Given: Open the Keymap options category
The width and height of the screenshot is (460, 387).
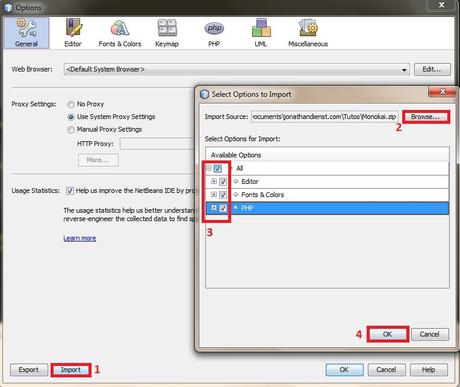Looking at the screenshot, I should tap(167, 33).
